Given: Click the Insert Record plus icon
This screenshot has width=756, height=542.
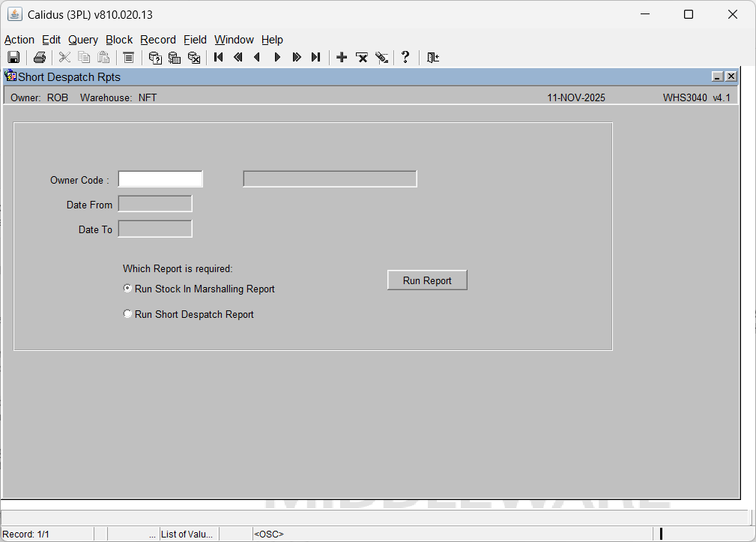Looking at the screenshot, I should (x=342, y=58).
